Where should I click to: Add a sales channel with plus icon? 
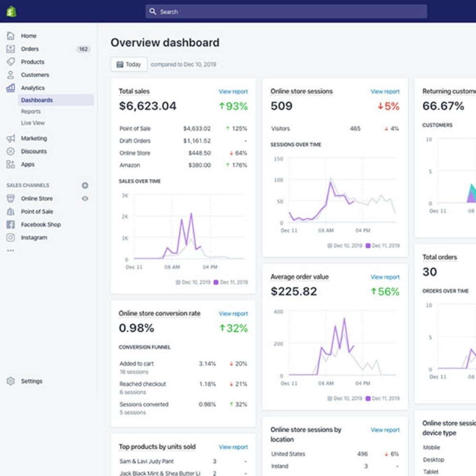click(85, 185)
